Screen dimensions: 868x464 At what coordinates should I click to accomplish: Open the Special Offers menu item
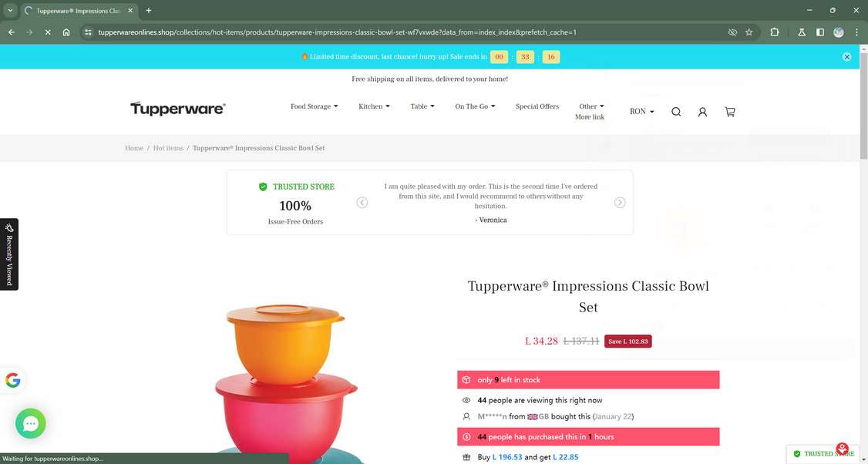[537, 106]
